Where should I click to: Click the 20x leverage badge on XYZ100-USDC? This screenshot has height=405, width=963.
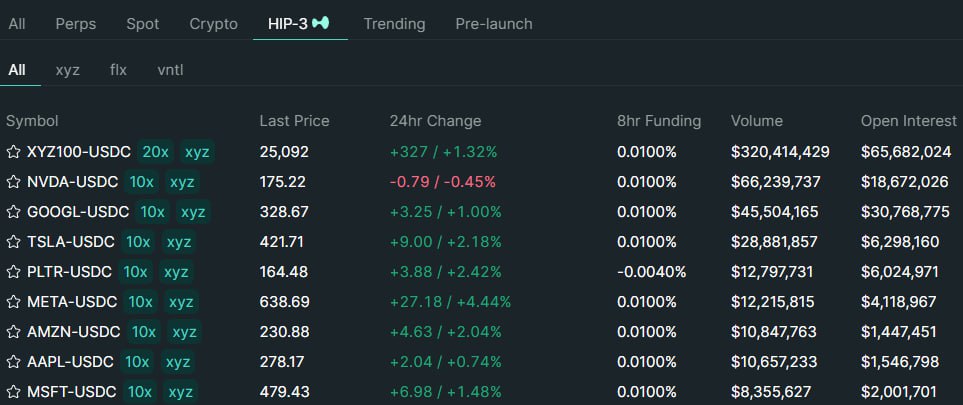[156, 152]
